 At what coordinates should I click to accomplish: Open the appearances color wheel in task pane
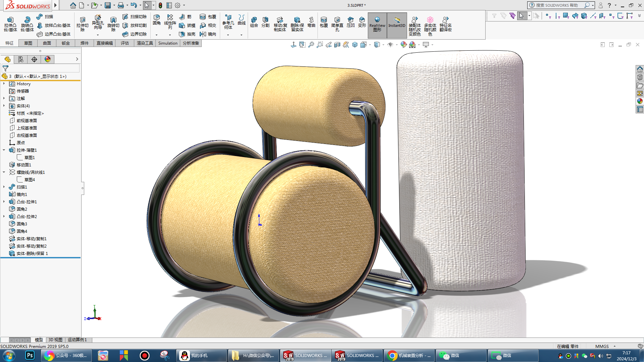click(640, 101)
